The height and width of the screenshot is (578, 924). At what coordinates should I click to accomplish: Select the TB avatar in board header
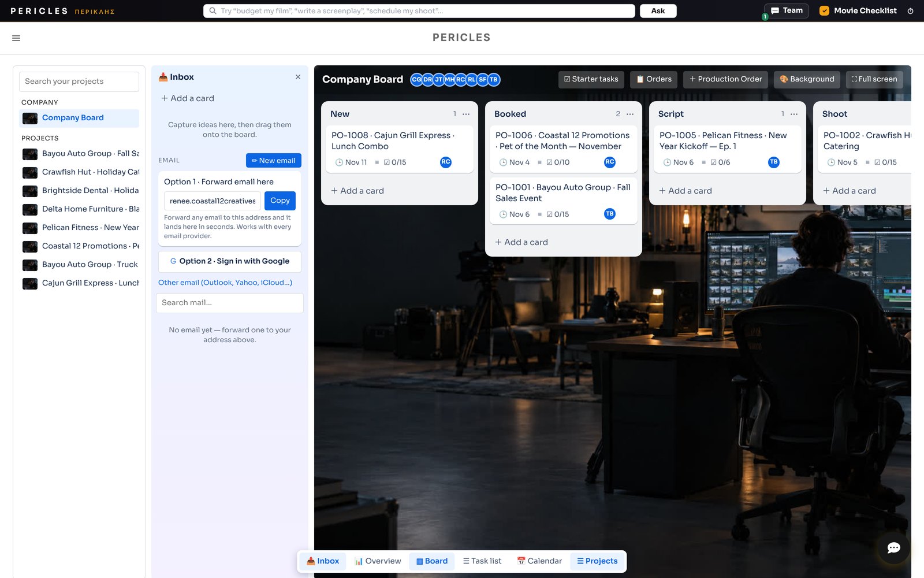point(494,80)
